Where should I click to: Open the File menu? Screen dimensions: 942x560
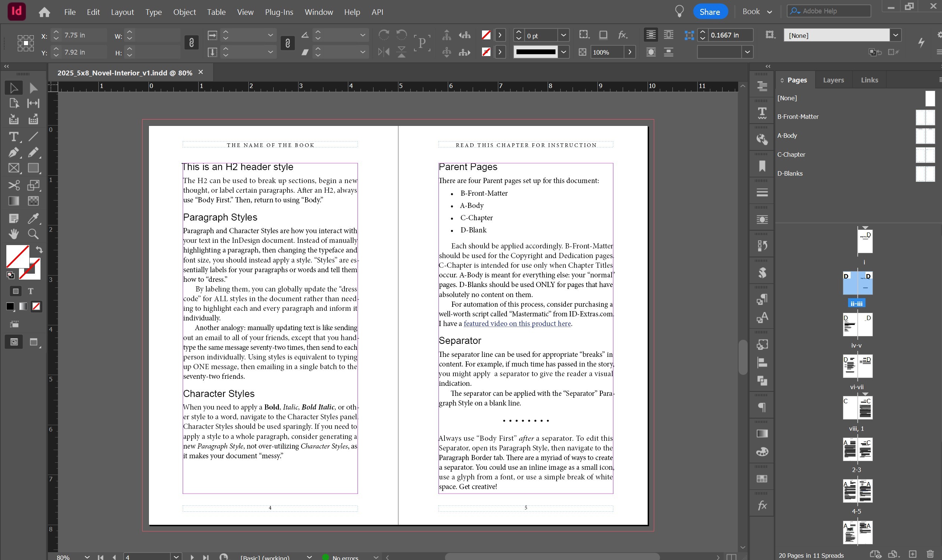(x=70, y=12)
